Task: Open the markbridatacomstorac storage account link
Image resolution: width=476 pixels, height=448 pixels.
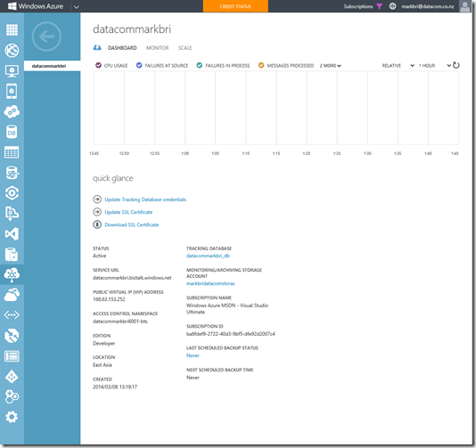Action: click(x=210, y=283)
